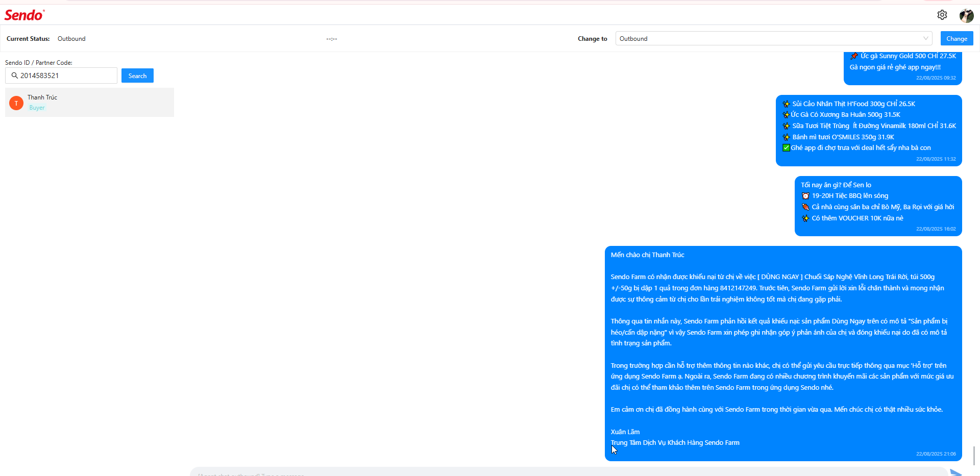The width and height of the screenshot is (980, 476).
Task: Open the user profile avatar
Action: coord(966,15)
